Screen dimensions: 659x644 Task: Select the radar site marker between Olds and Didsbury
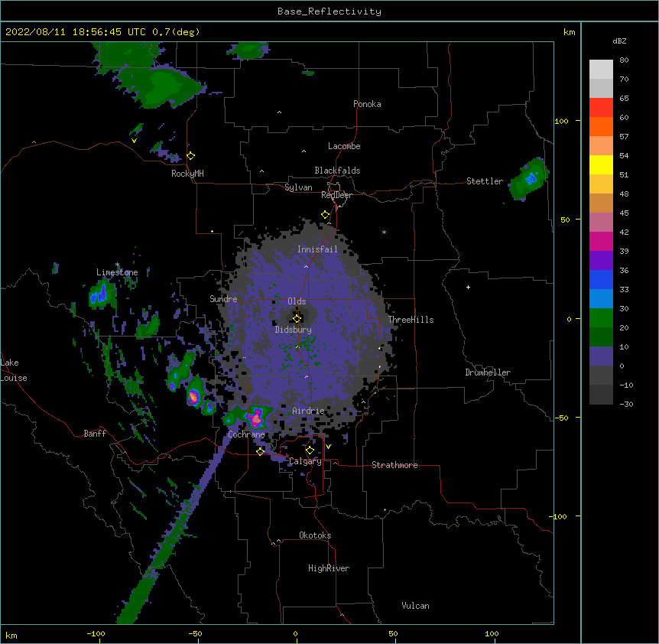coord(297,318)
